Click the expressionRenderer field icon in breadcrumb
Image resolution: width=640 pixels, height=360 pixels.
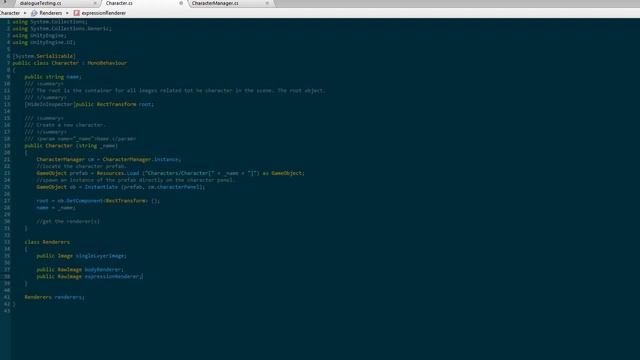pyautogui.click(x=76, y=13)
